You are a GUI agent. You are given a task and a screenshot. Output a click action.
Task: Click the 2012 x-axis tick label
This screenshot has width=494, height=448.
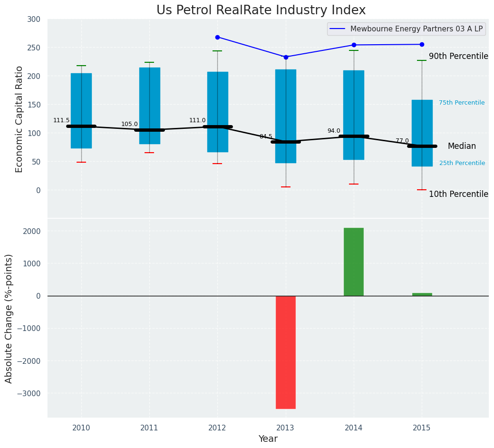217,428
